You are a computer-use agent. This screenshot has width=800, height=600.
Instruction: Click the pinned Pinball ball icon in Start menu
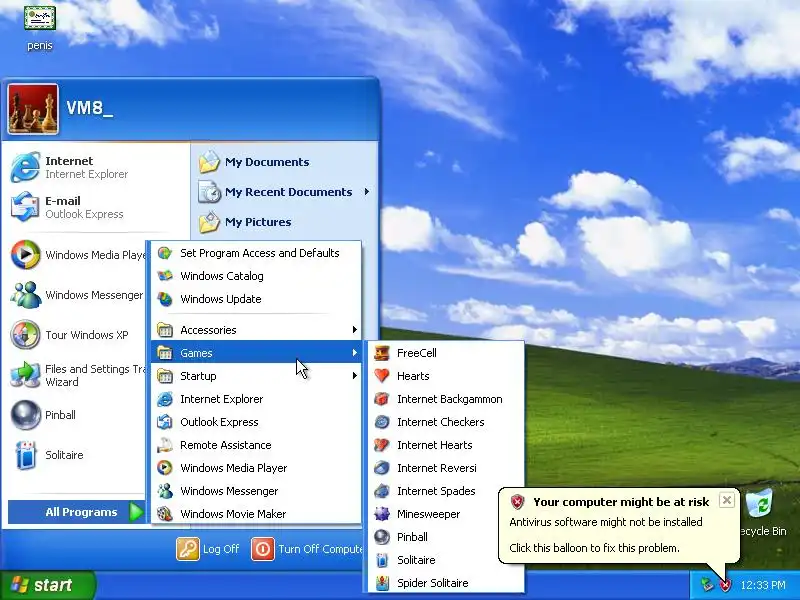pos(25,415)
